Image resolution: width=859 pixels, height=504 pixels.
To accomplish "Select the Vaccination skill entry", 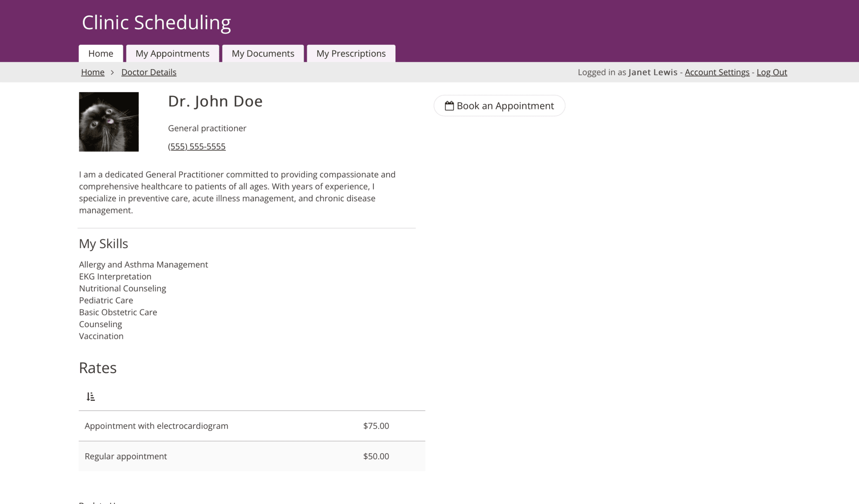I will pyautogui.click(x=101, y=336).
